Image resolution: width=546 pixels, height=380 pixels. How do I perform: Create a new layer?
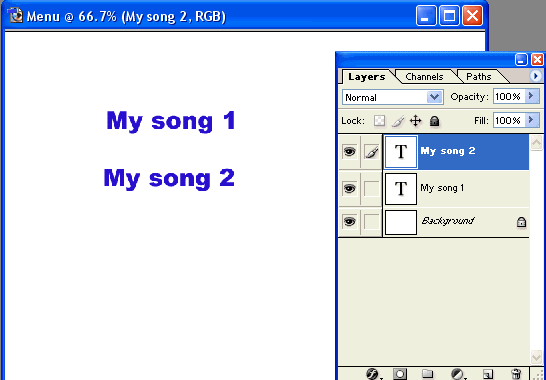(488, 374)
